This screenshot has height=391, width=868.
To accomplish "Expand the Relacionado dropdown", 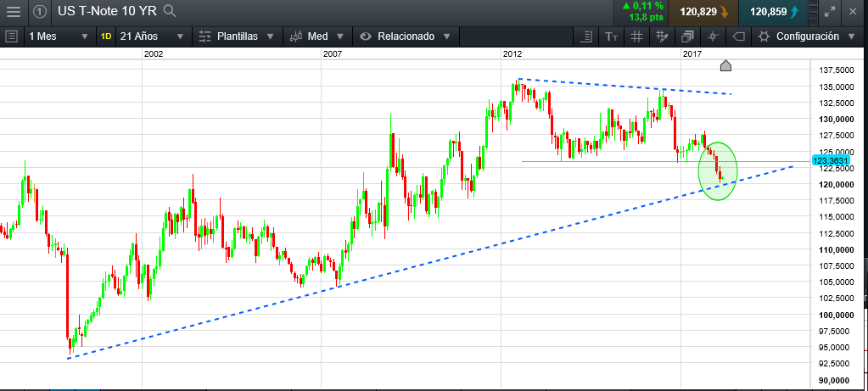I will [406, 36].
